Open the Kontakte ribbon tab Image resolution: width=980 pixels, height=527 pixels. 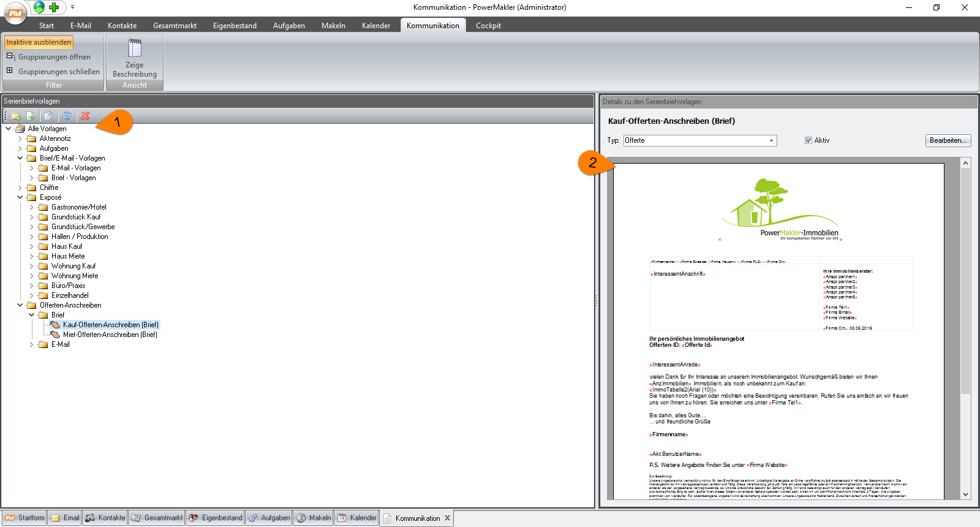point(123,26)
